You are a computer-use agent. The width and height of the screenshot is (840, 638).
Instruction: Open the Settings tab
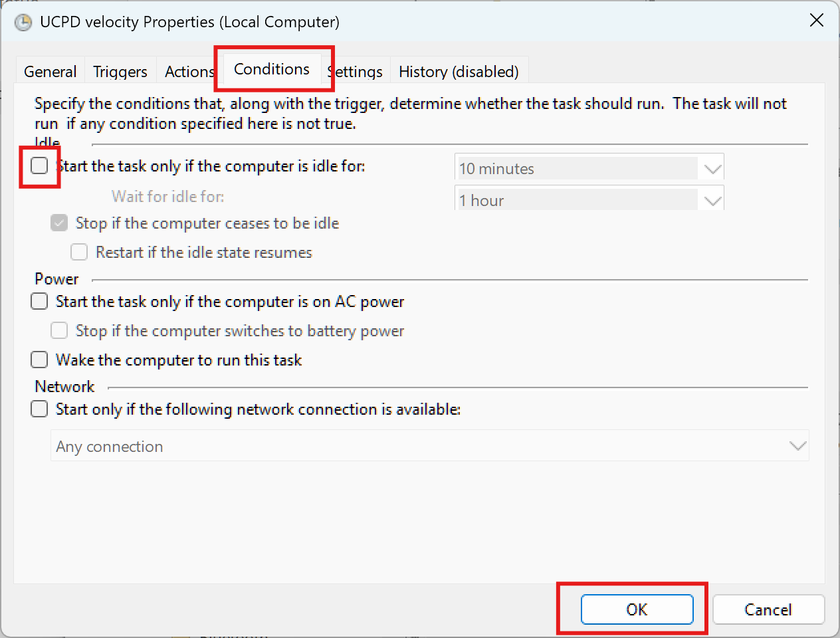click(x=357, y=72)
